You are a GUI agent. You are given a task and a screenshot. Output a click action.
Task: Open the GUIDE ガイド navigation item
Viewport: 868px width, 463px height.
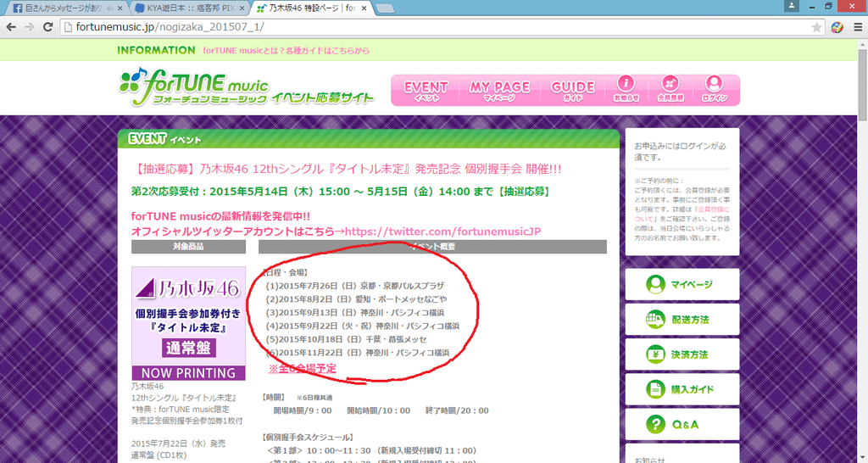pos(572,91)
